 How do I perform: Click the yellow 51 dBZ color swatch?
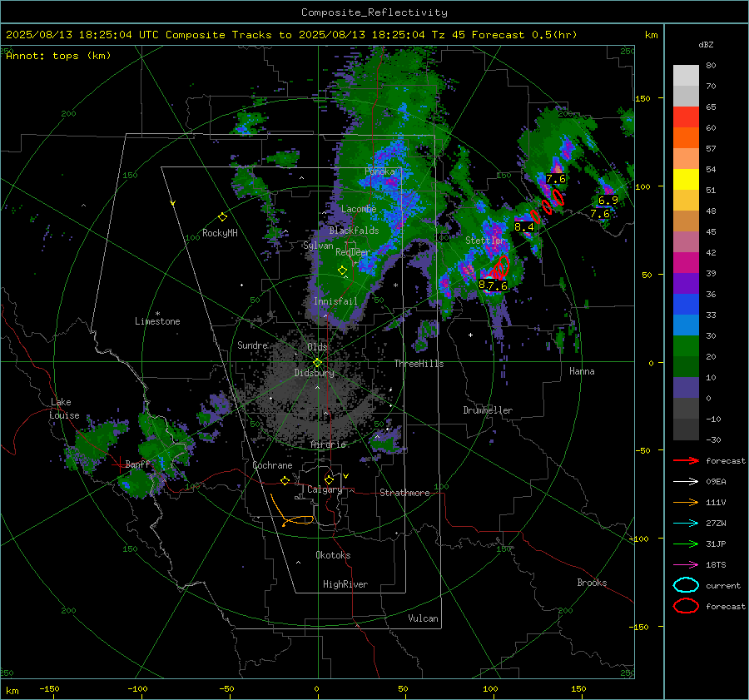tap(686, 179)
